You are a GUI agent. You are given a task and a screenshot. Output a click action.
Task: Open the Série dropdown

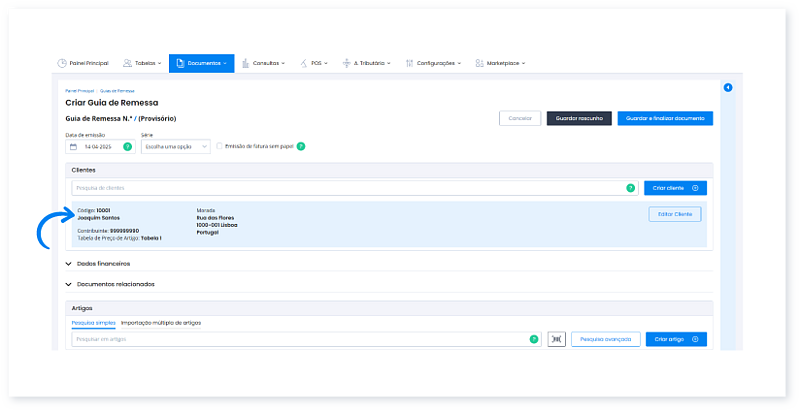[x=175, y=147]
